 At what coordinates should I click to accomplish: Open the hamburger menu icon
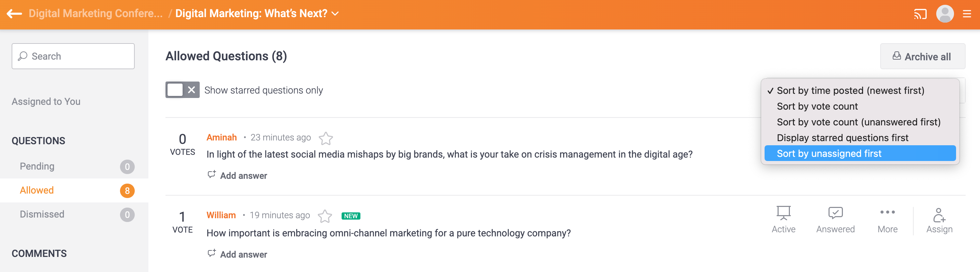967,14
